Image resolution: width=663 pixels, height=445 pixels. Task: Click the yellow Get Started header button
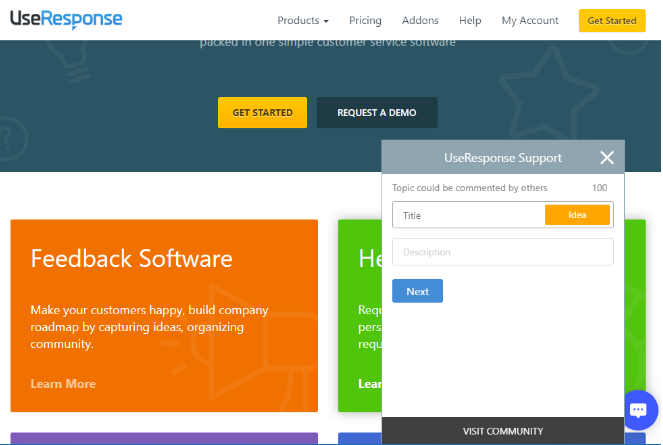click(612, 20)
